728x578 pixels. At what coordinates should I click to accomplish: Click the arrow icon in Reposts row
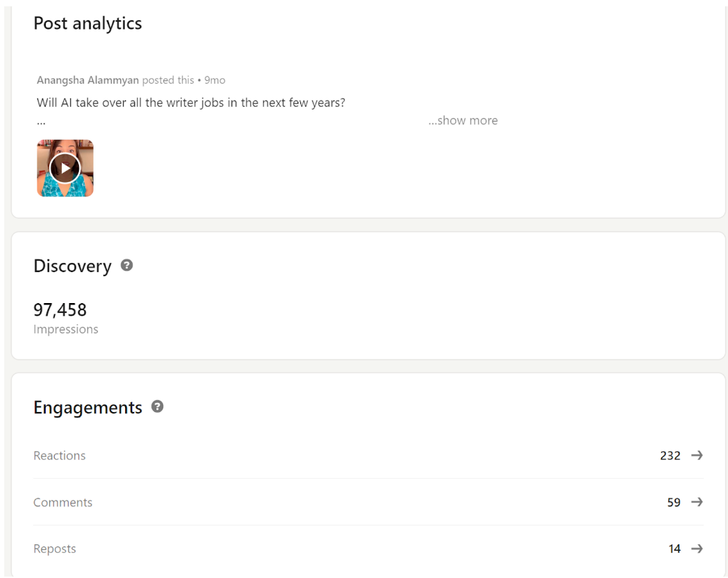click(696, 549)
